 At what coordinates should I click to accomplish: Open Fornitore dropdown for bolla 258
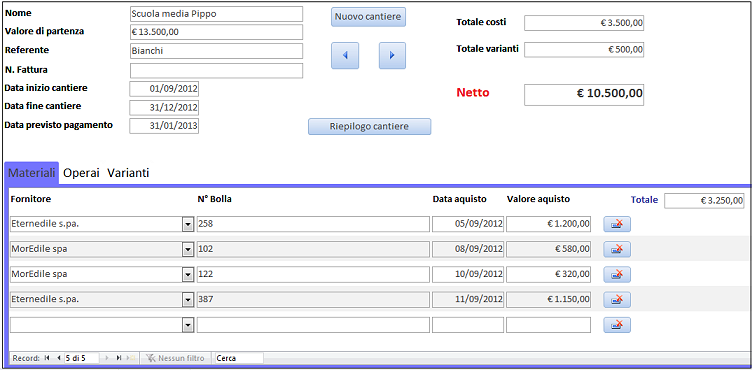tap(188, 224)
